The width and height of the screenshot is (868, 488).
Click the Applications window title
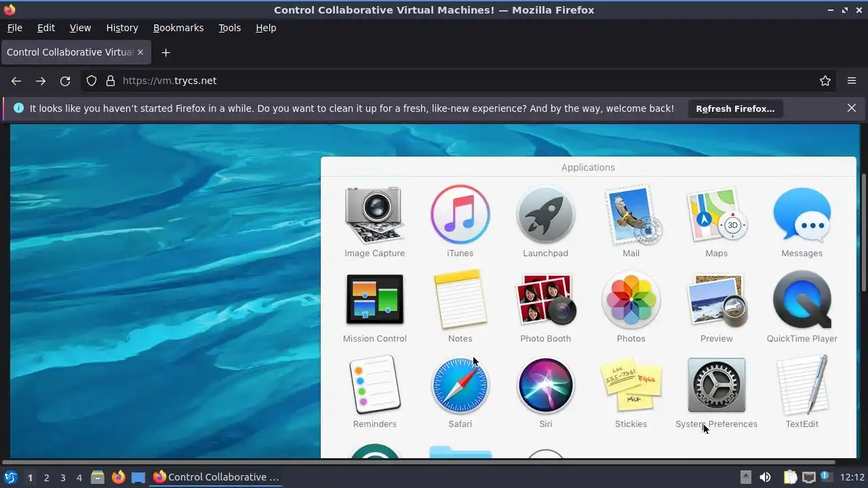(588, 167)
